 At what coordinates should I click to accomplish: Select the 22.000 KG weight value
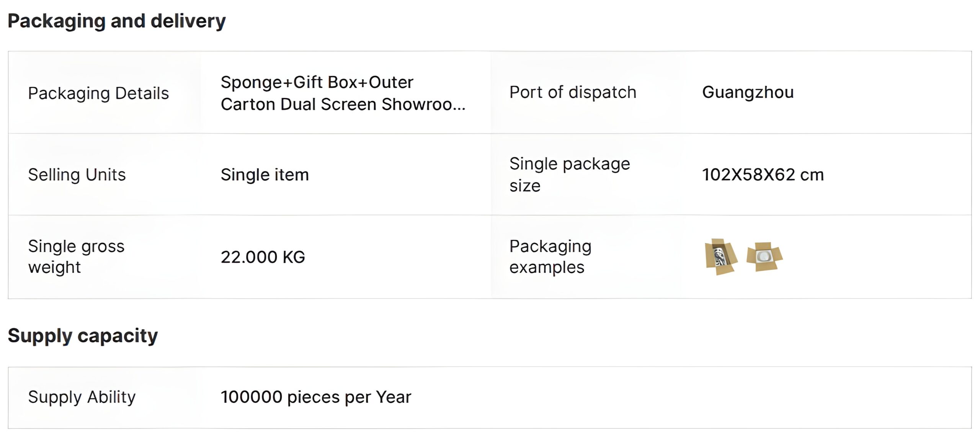coord(263,257)
